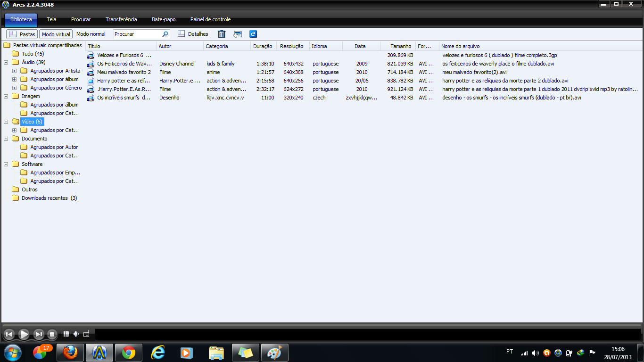The height and width of the screenshot is (362, 644).
Task: Expand Agrupados por Artista node
Action: pyautogui.click(x=14, y=71)
